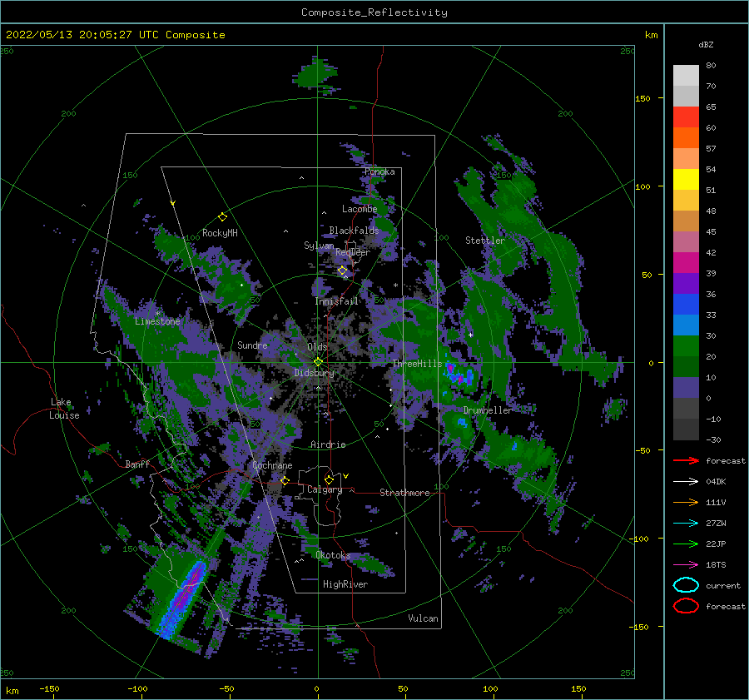
Task: Click the Lake Louise label
Action: [64, 409]
